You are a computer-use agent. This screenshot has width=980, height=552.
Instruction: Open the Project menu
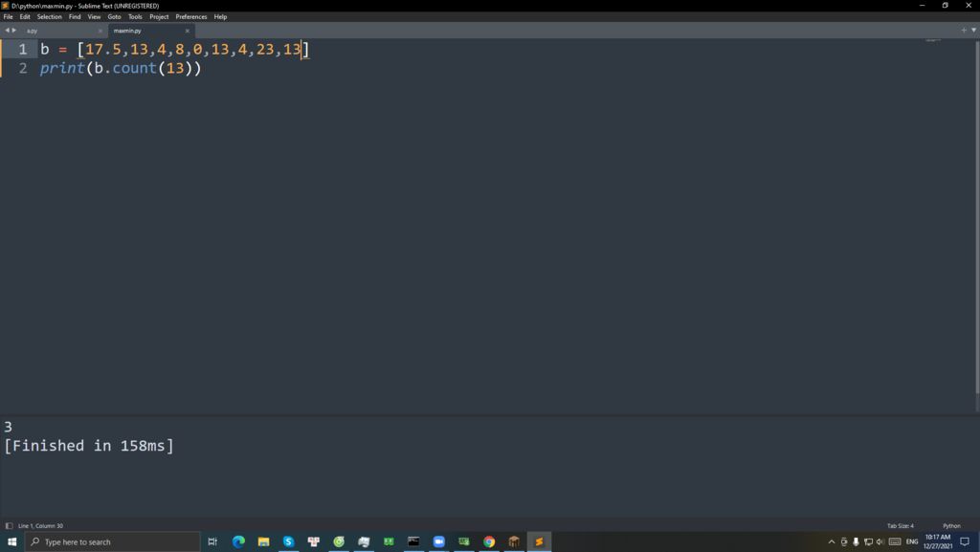tap(159, 17)
